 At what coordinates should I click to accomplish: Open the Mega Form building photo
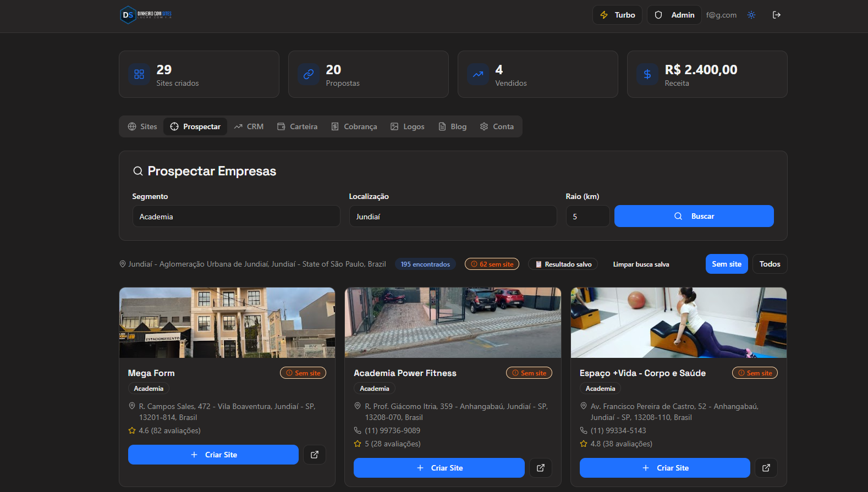click(227, 323)
